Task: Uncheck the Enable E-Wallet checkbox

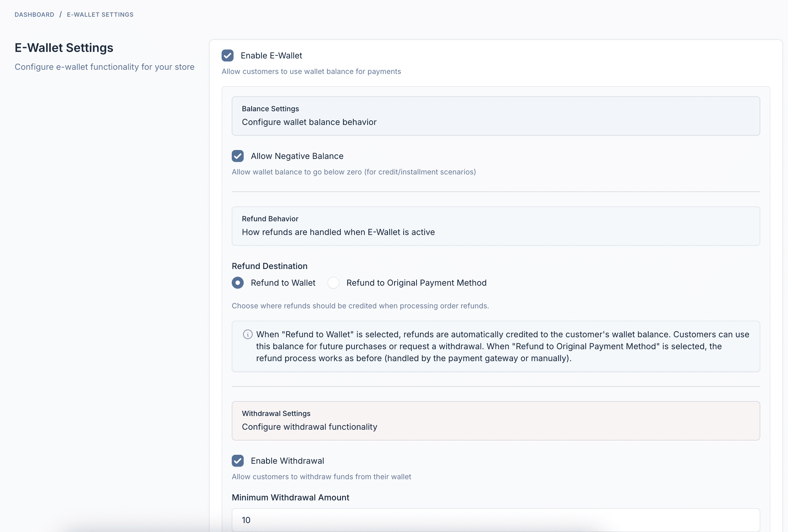Action: [228, 55]
